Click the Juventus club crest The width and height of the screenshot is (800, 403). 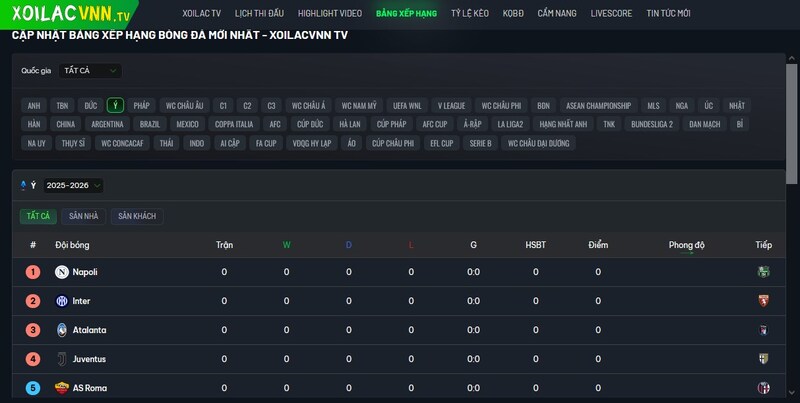coord(62,359)
